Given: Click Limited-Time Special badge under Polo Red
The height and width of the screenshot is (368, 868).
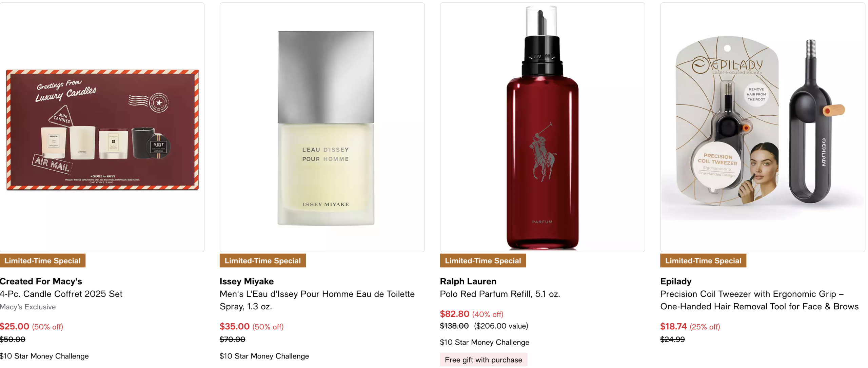Looking at the screenshot, I should (483, 260).
